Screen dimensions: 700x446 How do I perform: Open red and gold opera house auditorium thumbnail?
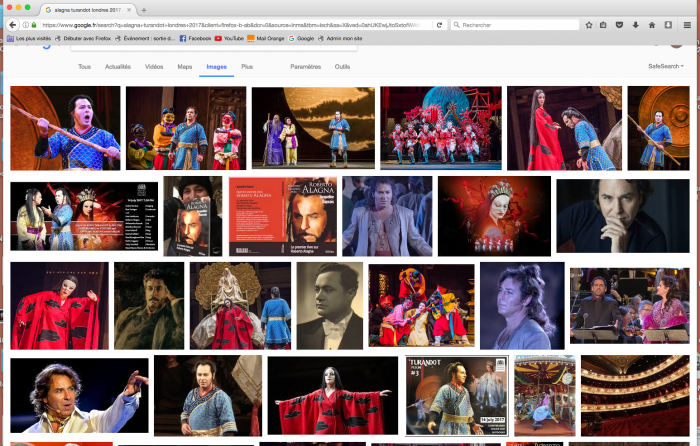[x=635, y=396]
